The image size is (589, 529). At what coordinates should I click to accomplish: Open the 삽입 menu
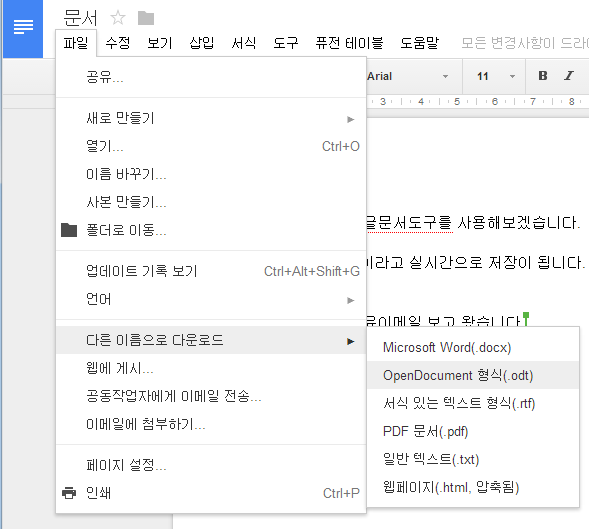click(202, 43)
